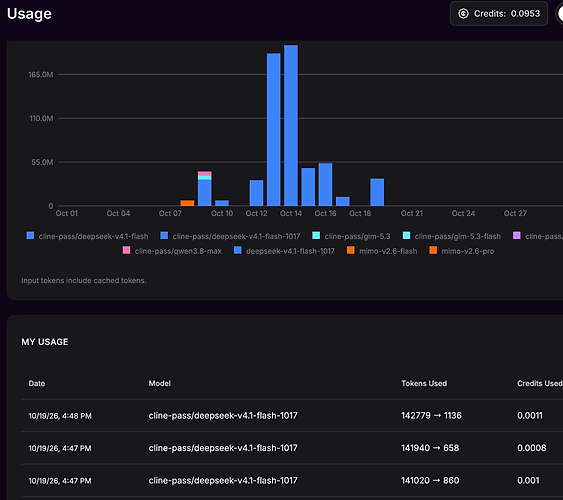The height and width of the screenshot is (500, 563).
Task: Toggle cline-pass/qwen3.8-max legend swatch
Action: [x=126, y=250]
